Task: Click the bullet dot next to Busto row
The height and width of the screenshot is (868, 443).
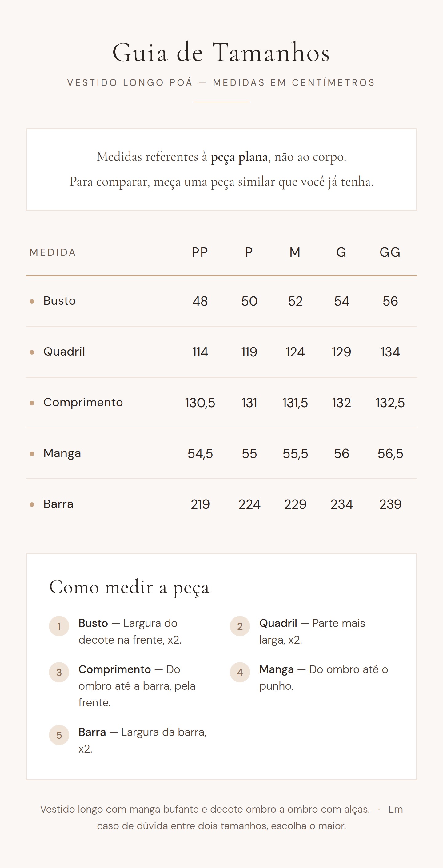Action: coord(32,301)
